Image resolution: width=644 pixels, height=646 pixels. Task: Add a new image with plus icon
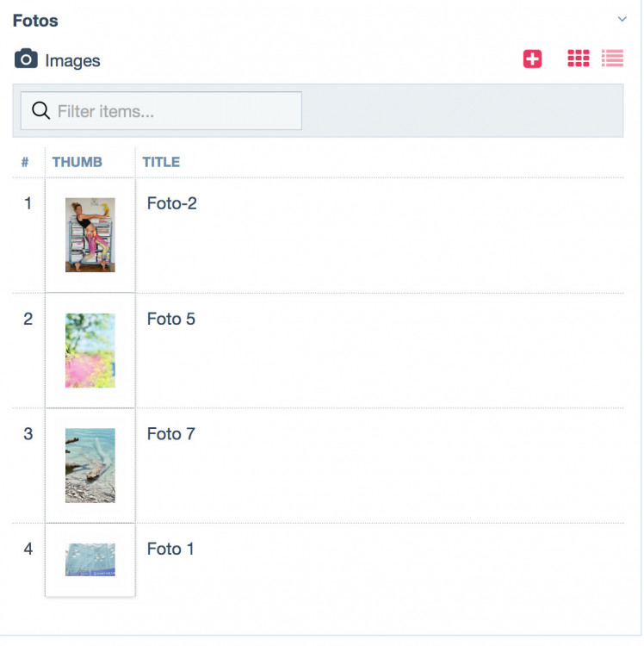tap(533, 59)
